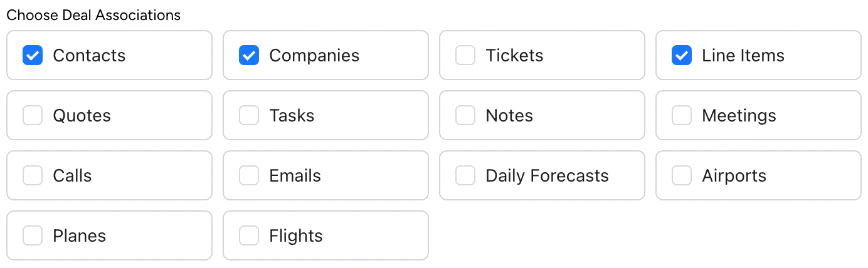The width and height of the screenshot is (868, 268).
Task: Tick the Flights checkbox
Action: point(249,235)
